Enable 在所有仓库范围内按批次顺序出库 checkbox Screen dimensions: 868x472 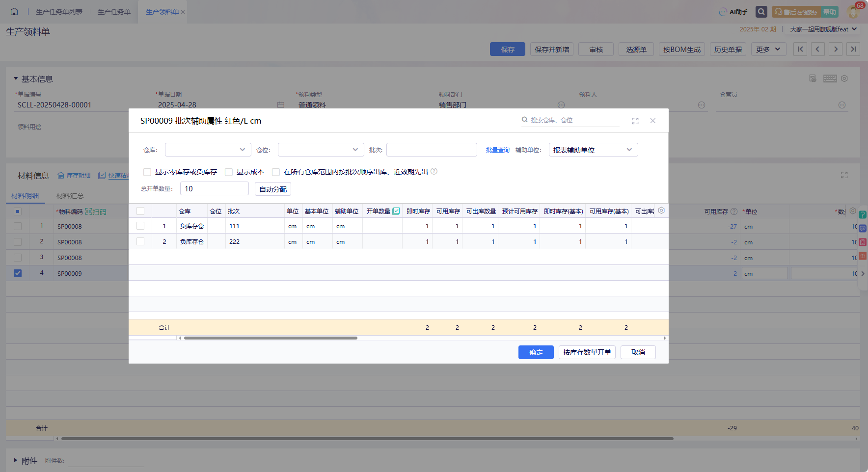276,172
